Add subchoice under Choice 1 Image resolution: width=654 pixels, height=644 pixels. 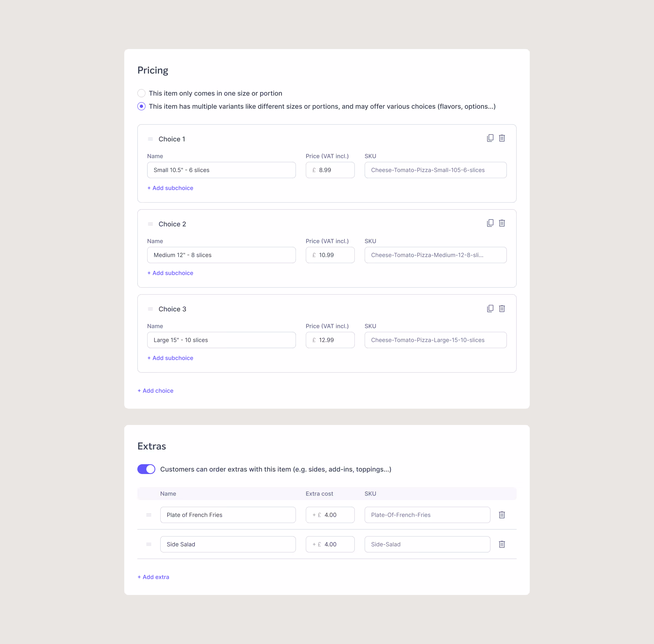pos(170,188)
